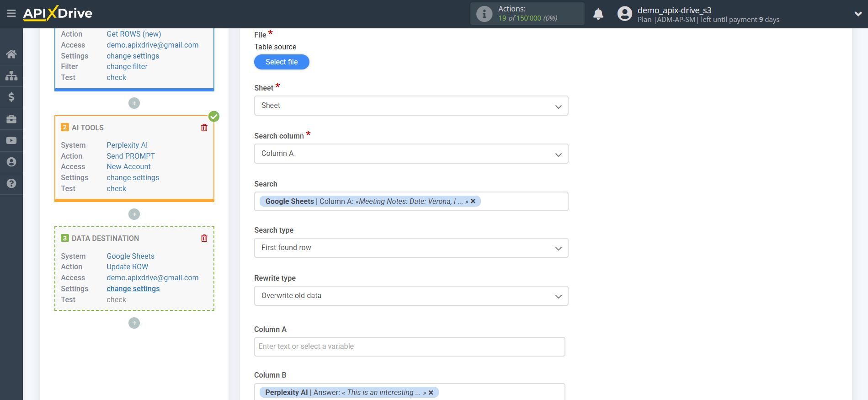Click the New Account access link
The image size is (868, 400).
(x=128, y=166)
